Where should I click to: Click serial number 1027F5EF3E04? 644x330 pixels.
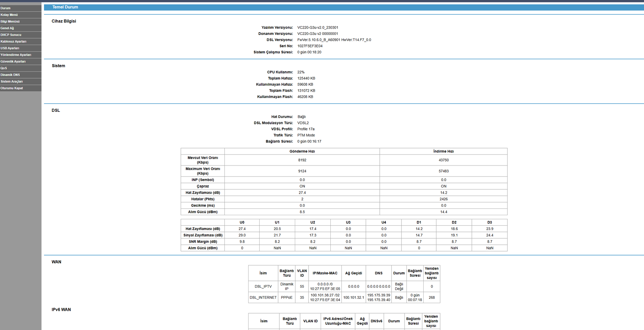pyautogui.click(x=310, y=46)
